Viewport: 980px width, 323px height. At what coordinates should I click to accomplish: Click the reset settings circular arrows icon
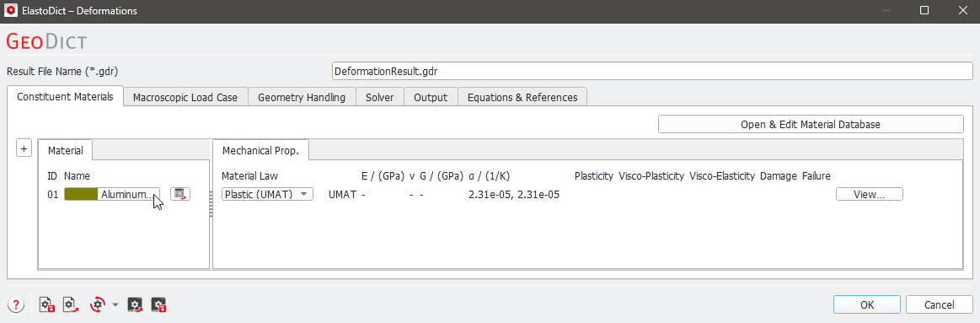pos(98,304)
